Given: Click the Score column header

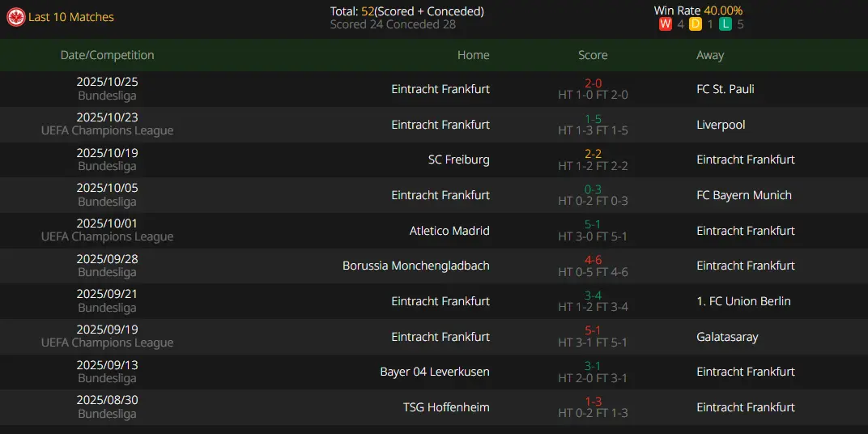Looking at the screenshot, I should [x=593, y=55].
